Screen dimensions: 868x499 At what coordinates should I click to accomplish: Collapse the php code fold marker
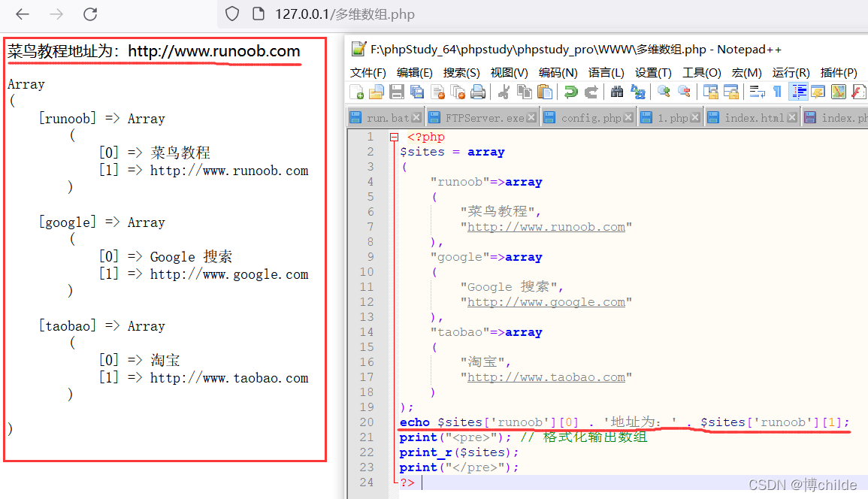[394, 137]
